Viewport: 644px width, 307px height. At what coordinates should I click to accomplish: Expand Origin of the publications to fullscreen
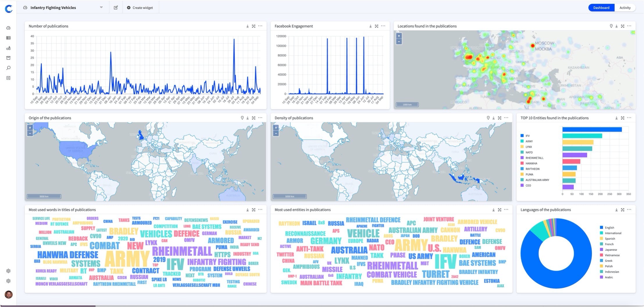(254, 118)
